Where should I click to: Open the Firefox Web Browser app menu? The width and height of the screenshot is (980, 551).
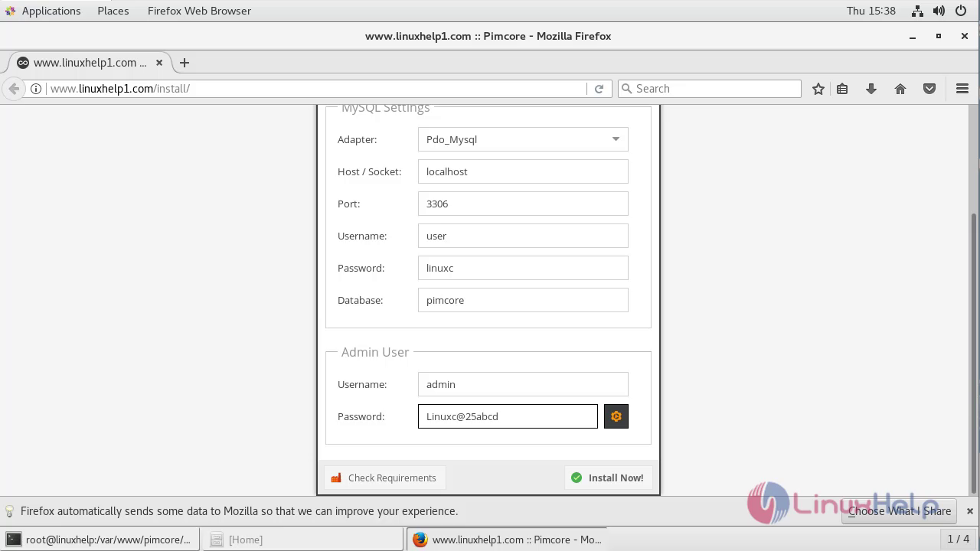[199, 11]
